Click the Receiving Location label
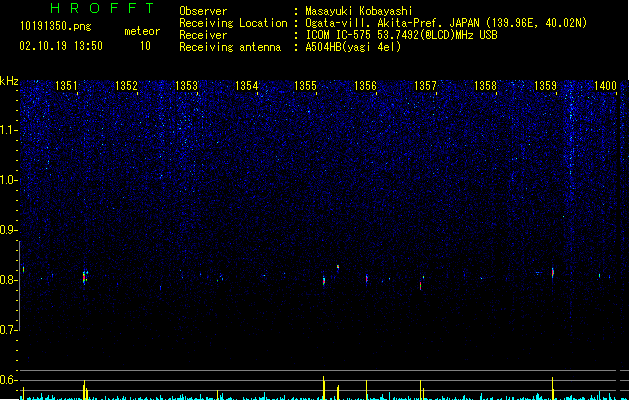This screenshot has height=400, width=629. point(233,23)
